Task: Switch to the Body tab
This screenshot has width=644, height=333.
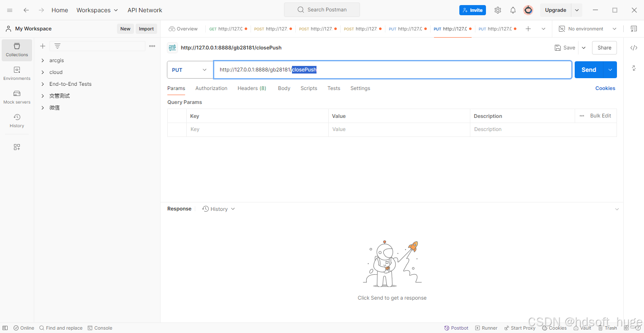Action: tap(284, 88)
